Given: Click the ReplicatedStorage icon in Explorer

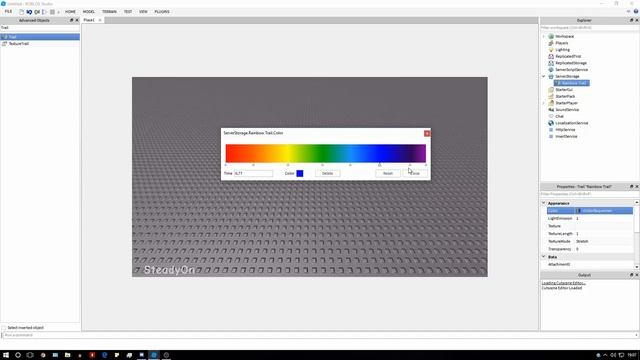Looking at the screenshot, I should point(551,63).
